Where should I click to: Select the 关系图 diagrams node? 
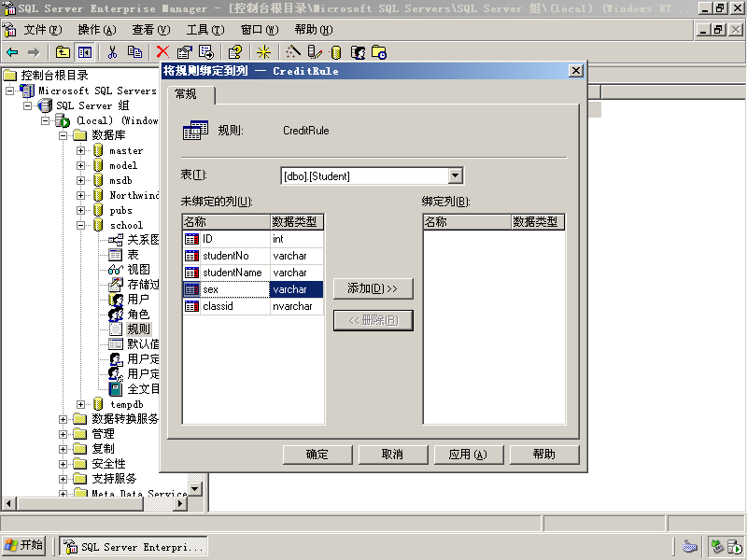coord(143,240)
